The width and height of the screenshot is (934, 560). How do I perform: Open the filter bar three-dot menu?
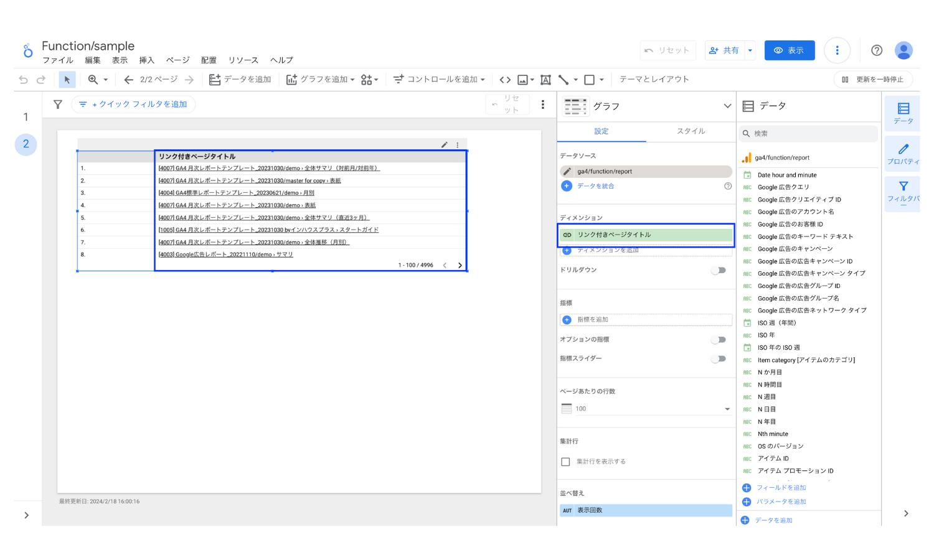click(543, 105)
